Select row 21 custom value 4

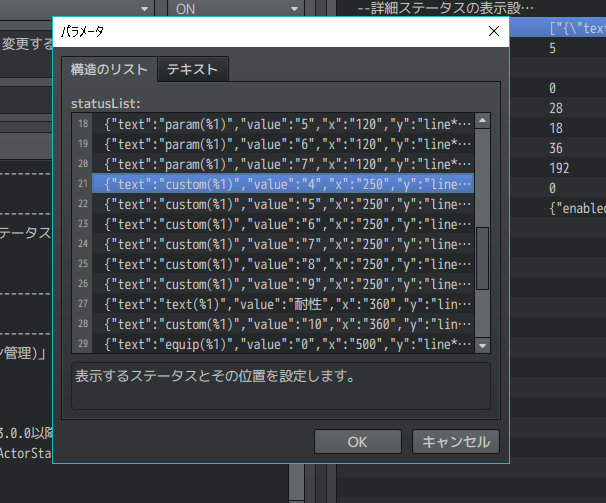283,184
